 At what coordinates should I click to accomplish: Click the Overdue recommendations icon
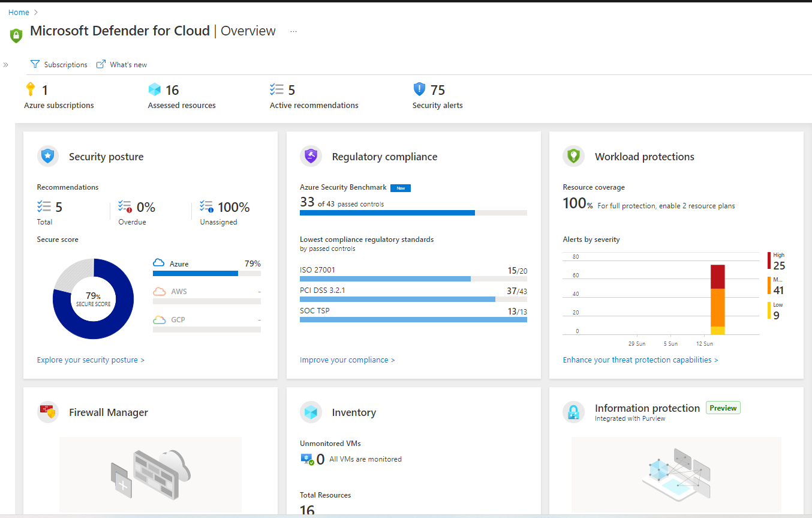pos(125,207)
